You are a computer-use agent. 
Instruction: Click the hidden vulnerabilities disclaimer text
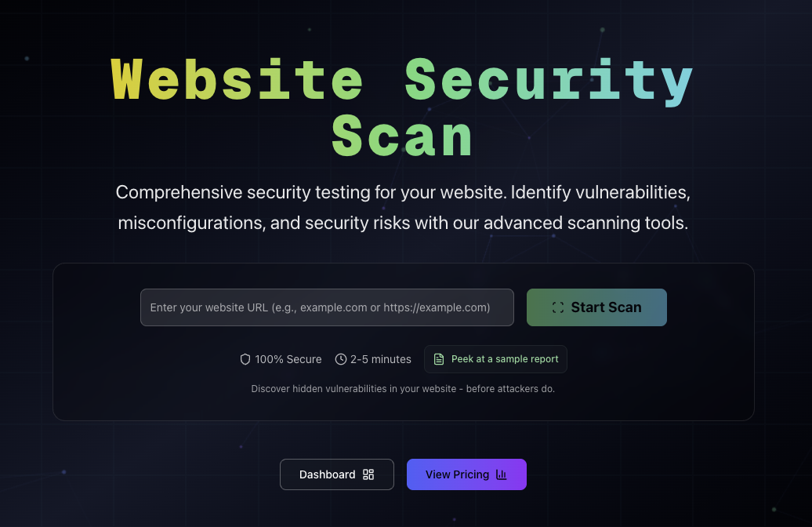pyautogui.click(x=403, y=388)
